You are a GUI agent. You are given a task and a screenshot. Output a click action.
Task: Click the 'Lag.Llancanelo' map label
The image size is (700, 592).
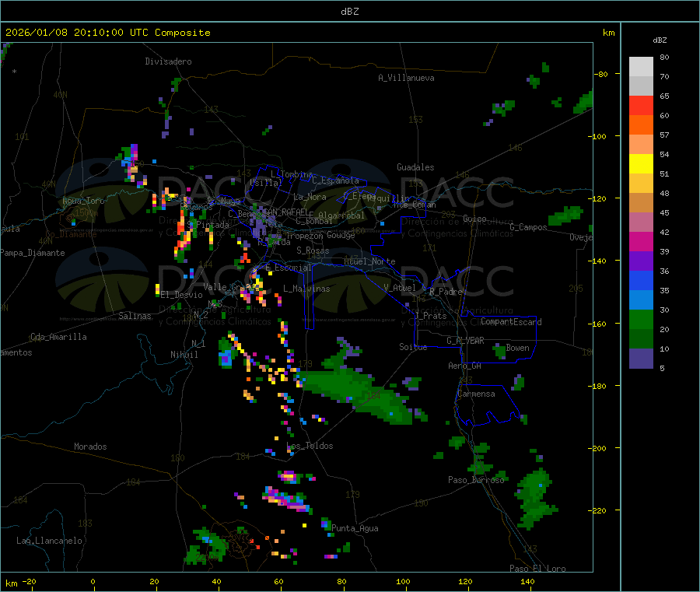49,541
